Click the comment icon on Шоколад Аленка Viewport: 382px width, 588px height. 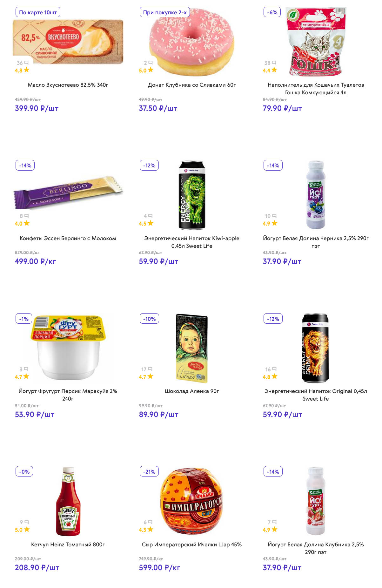(150, 369)
